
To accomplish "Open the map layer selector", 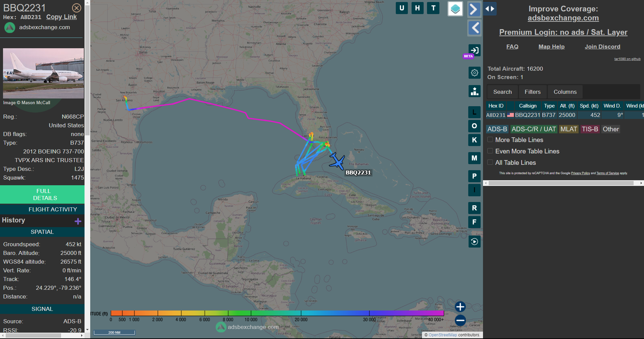I will coord(455,9).
